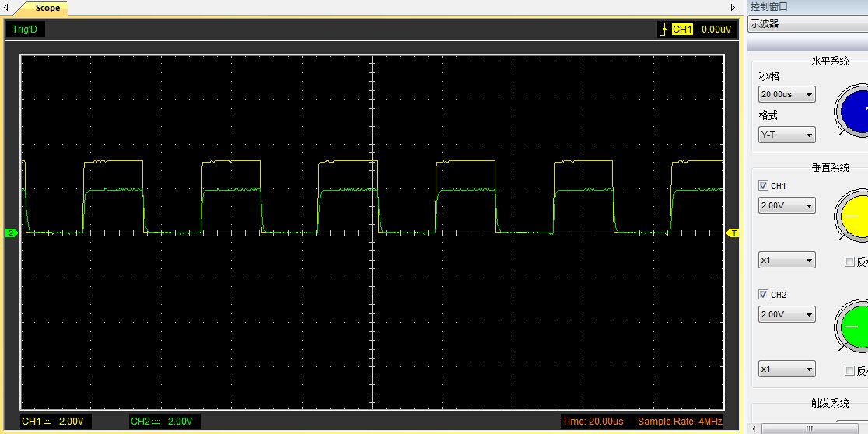Click the yellow T trigger level marker

tap(733, 233)
